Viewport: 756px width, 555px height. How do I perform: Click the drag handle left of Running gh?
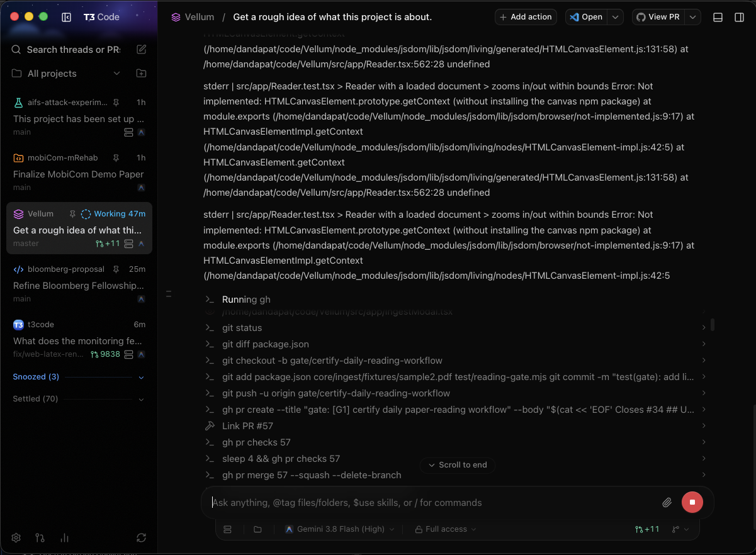pyautogui.click(x=168, y=294)
